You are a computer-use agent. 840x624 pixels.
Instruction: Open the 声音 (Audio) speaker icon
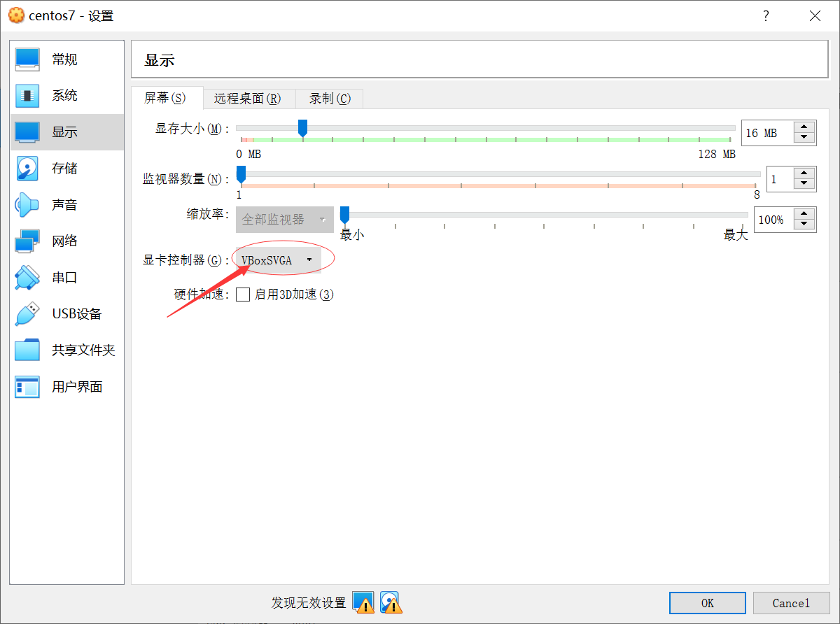click(27, 205)
